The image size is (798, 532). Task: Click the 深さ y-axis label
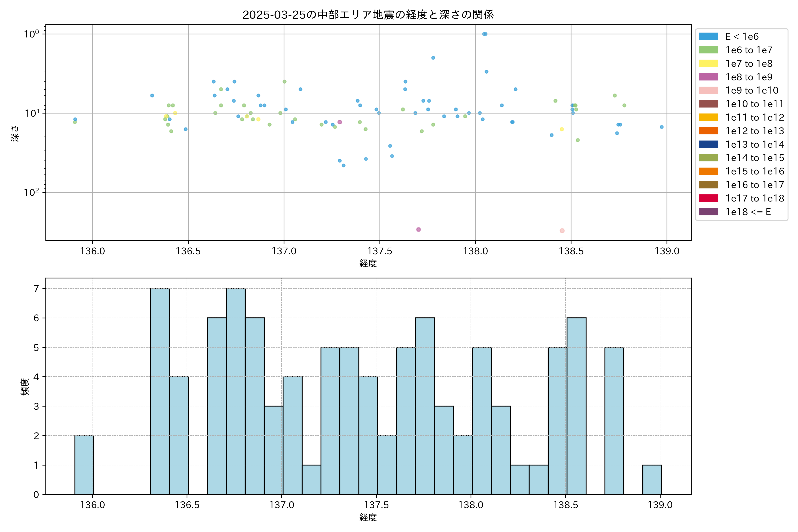tap(15, 133)
